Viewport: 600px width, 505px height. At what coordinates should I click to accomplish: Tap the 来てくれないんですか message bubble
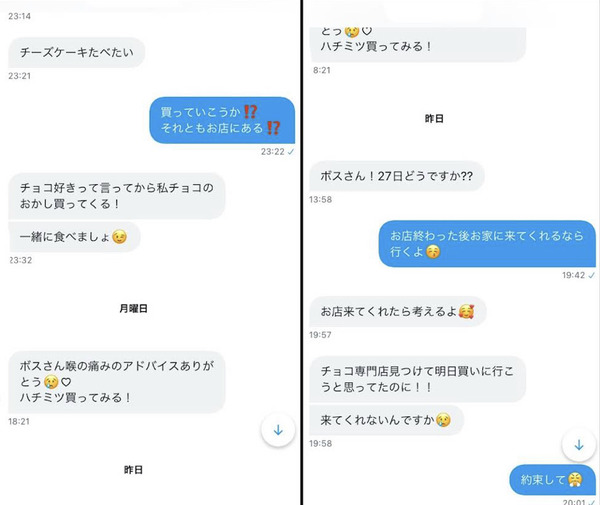(386, 420)
